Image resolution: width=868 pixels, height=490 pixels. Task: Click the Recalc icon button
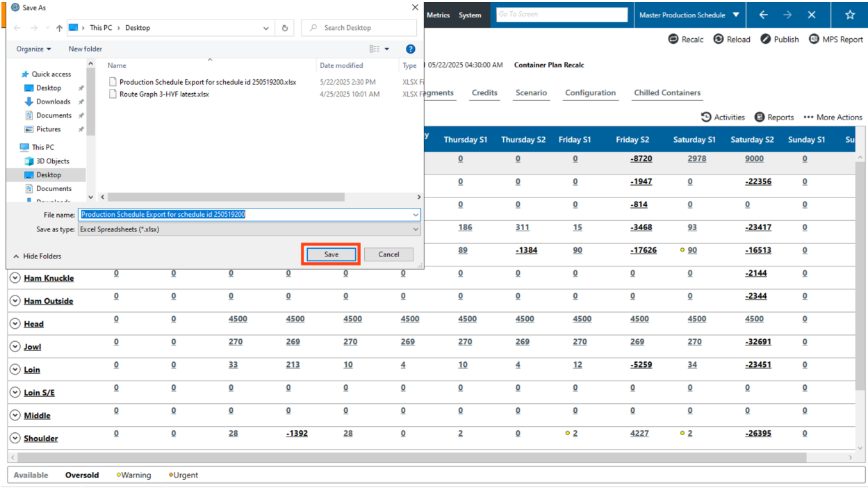(x=673, y=40)
